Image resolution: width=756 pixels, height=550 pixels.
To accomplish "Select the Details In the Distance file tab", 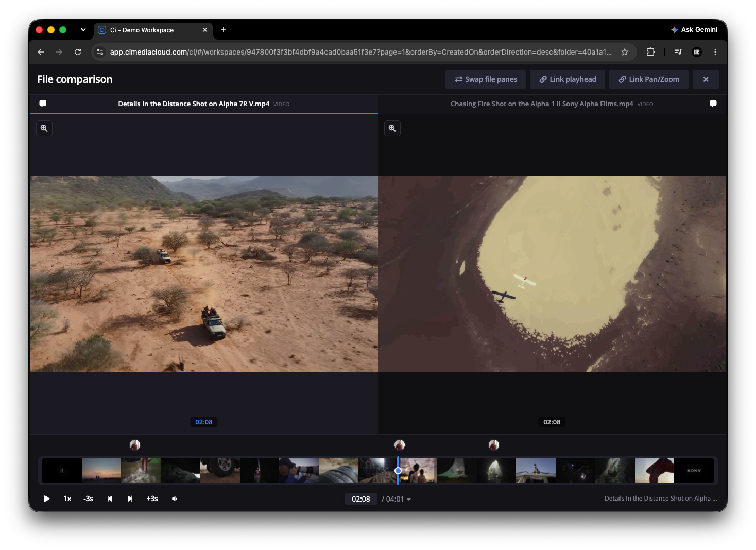I will (x=203, y=104).
